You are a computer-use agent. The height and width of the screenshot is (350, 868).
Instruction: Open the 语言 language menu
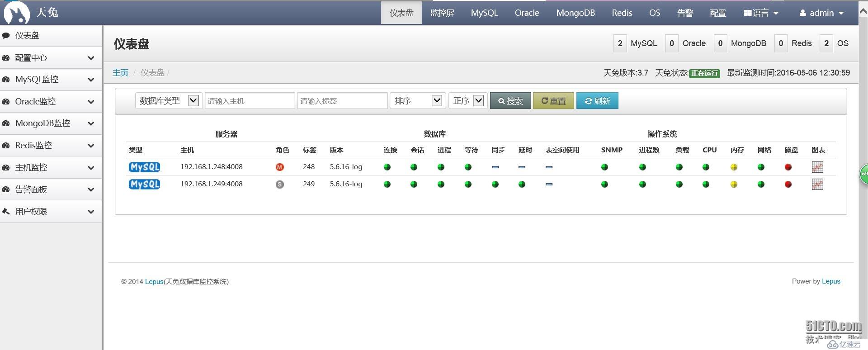(x=761, y=13)
